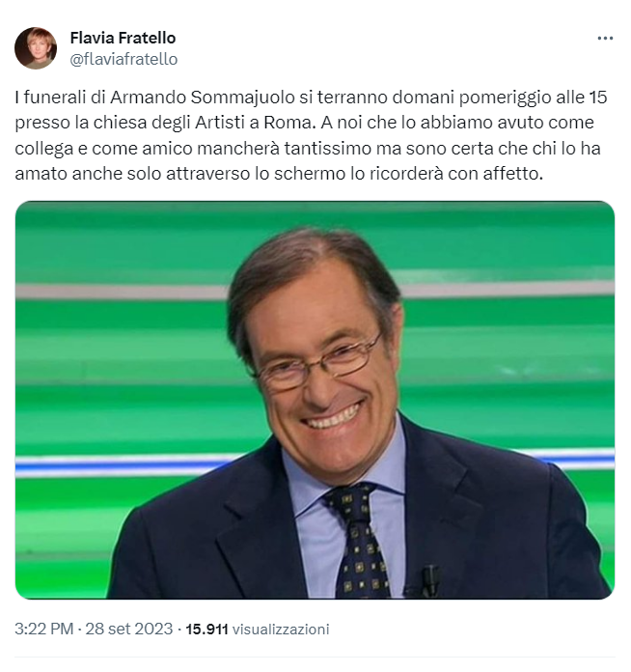
Task: Click the visualizzazioni label
Action: pos(281,630)
